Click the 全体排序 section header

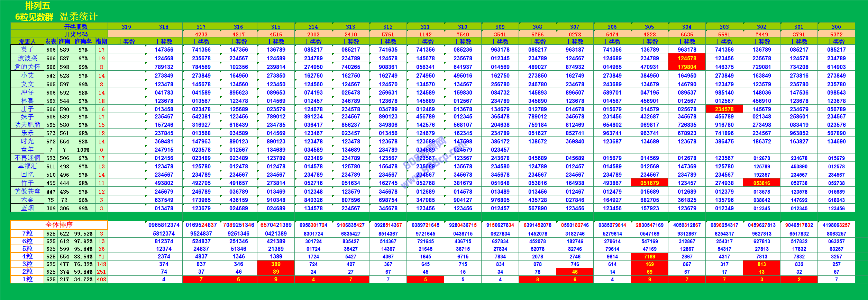[x=59, y=225]
